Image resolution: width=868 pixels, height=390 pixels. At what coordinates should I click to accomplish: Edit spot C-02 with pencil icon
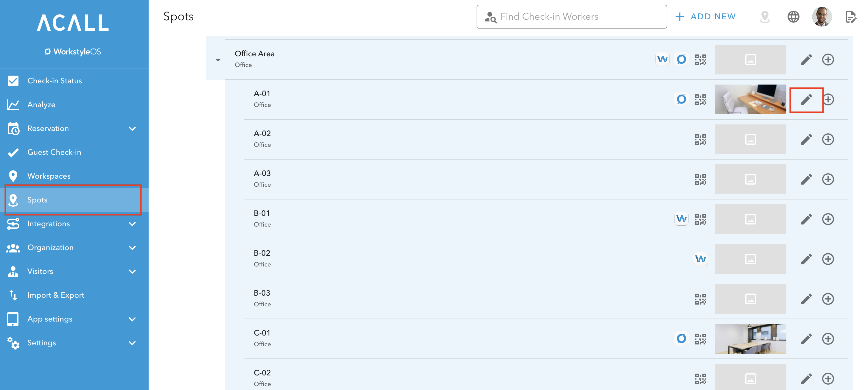pos(806,379)
